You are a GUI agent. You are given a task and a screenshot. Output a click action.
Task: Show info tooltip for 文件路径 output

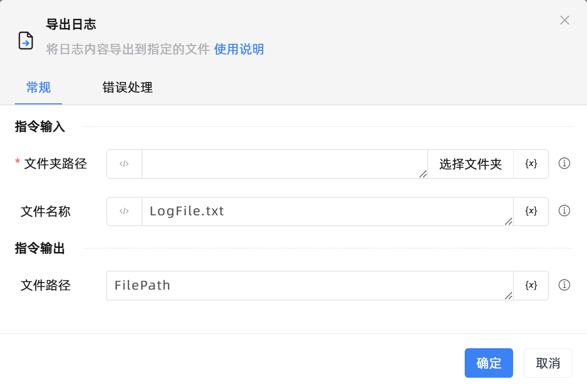564,285
